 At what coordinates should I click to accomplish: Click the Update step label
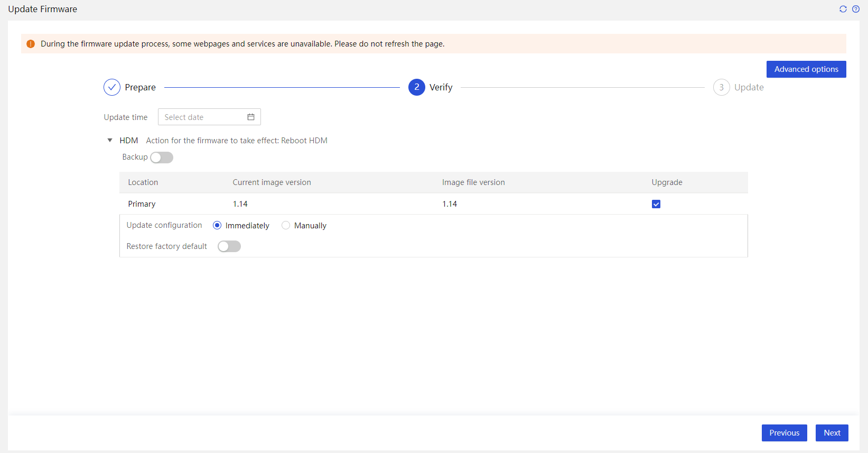pos(749,87)
